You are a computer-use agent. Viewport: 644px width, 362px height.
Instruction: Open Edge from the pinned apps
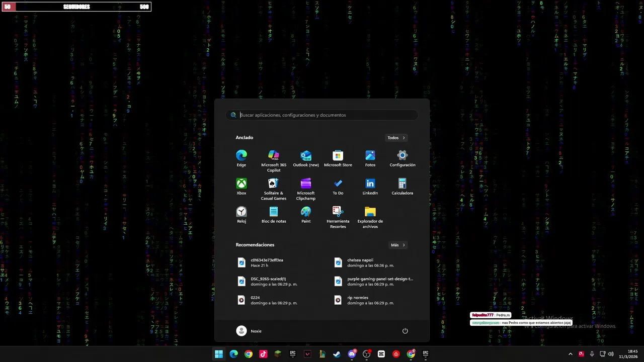point(242,158)
